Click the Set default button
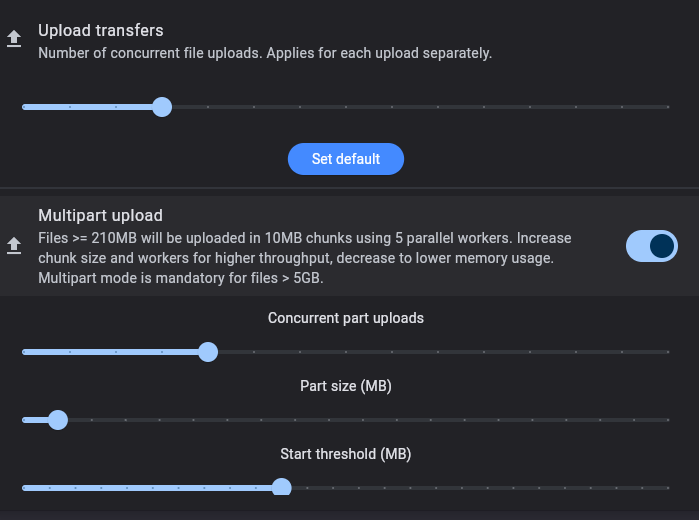 click(x=346, y=159)
